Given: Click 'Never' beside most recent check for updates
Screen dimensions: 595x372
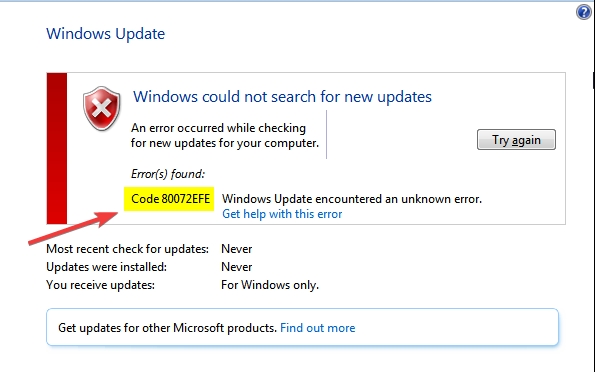Looking at the screenshot, I should click(x=237, y=249).
